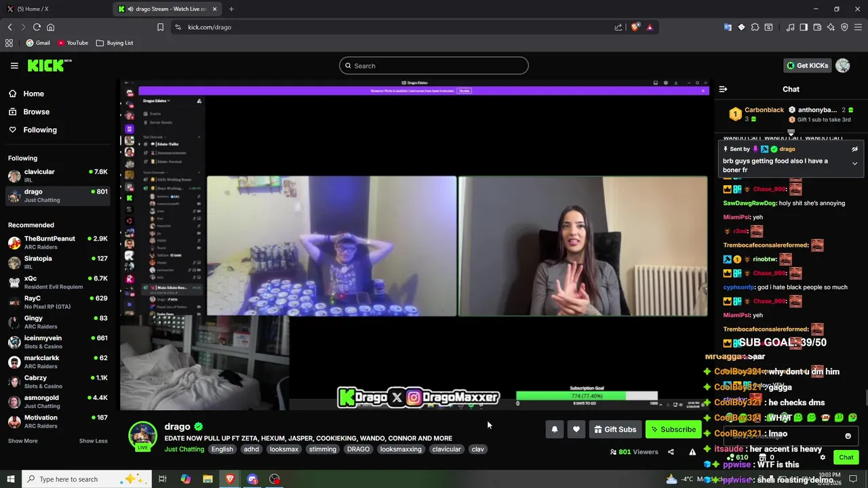This screenshot has height=488, width=868.
Task: Toggle follow heart for drago
Action: [x=576, y=429]
